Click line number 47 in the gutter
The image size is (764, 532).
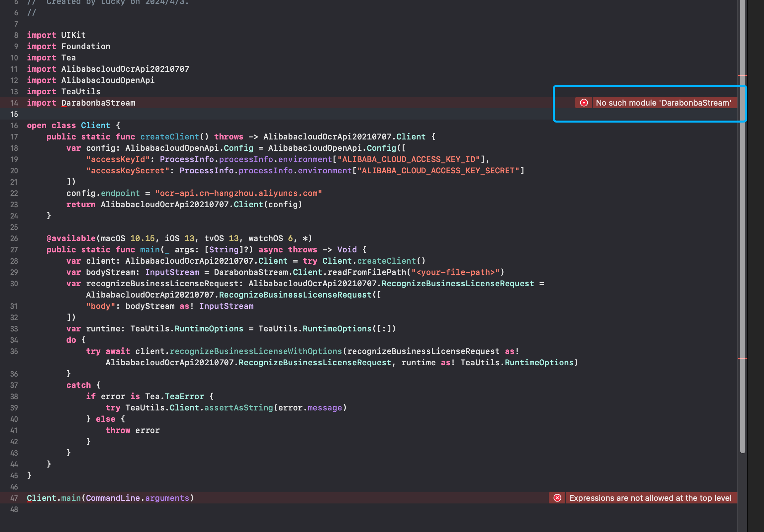(x=14, y=498)
